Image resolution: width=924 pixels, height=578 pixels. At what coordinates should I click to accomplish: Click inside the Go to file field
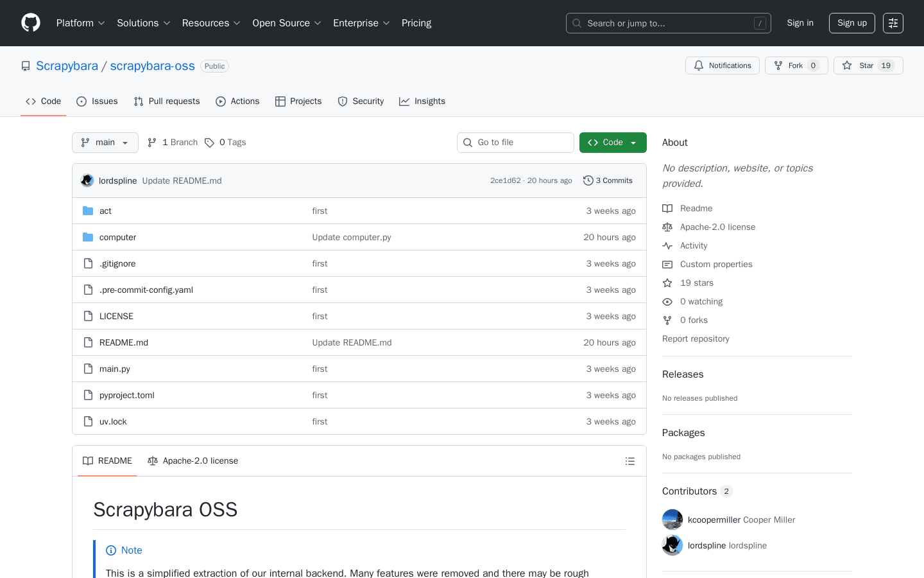(x=515, y=142)
